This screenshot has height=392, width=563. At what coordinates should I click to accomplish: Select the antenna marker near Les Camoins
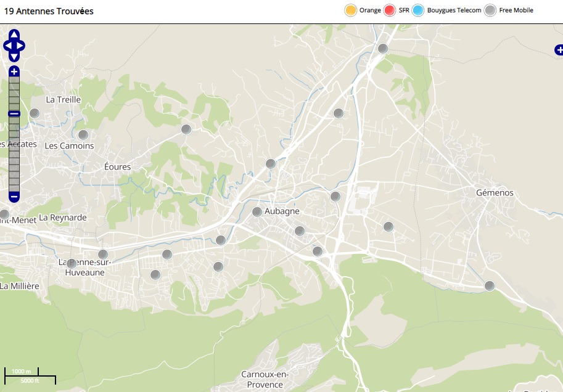click(x=83, y=135)
